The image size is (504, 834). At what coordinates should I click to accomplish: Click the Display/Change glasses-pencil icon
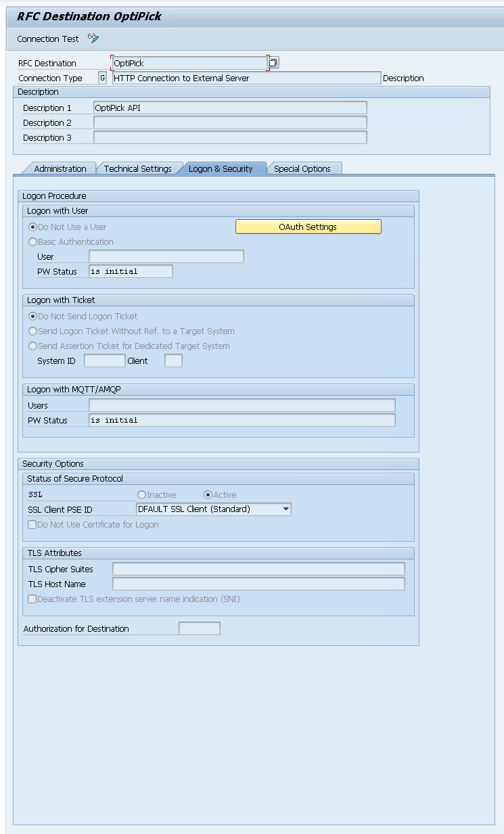(x=93, y=39)
